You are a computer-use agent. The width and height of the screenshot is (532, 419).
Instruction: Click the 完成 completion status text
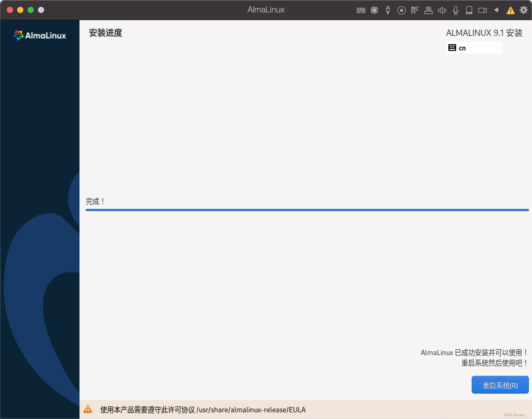click(x=95, y=201)
